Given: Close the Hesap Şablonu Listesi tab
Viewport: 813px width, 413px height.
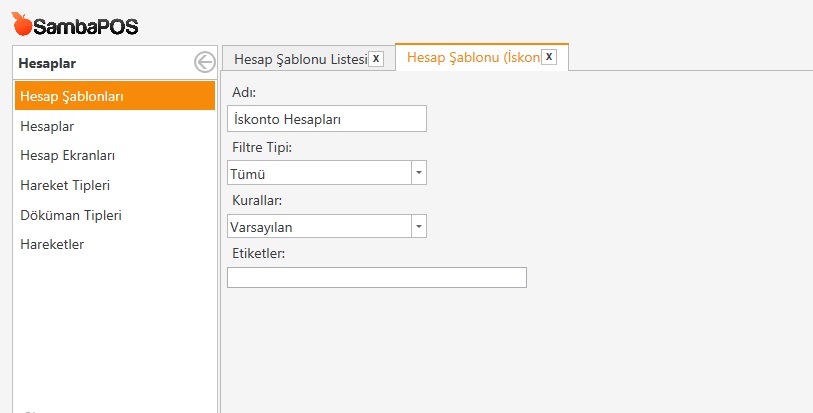Looking at the screenshot, I should coord(376,59).
